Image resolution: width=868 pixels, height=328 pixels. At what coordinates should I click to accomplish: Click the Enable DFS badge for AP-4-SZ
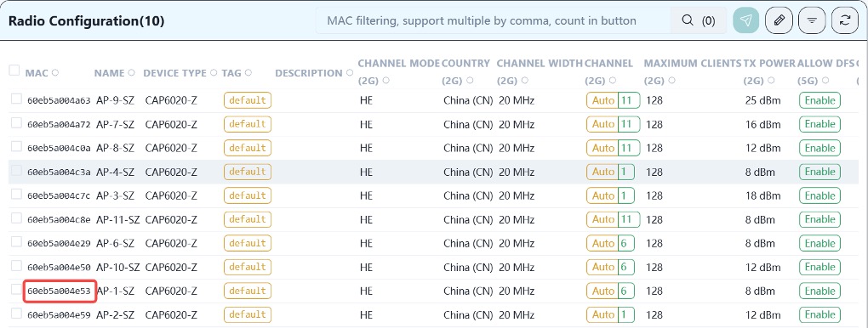[819, 172]
